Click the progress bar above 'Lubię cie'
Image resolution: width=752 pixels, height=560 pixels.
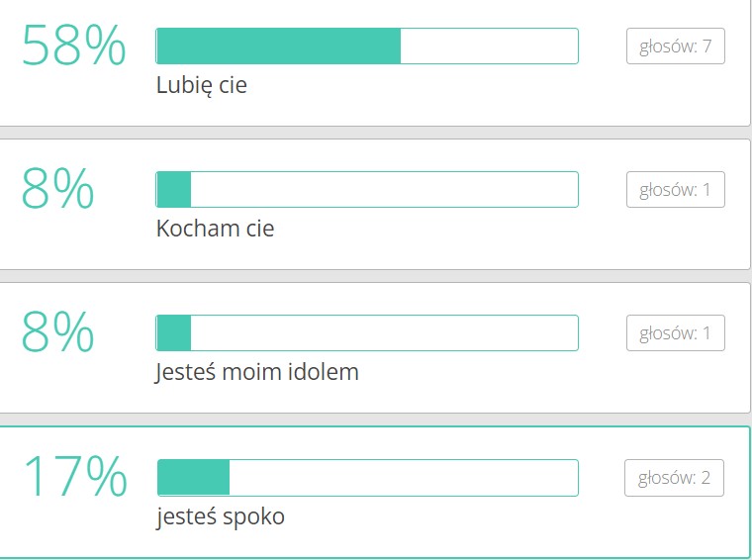click(367, 47)
